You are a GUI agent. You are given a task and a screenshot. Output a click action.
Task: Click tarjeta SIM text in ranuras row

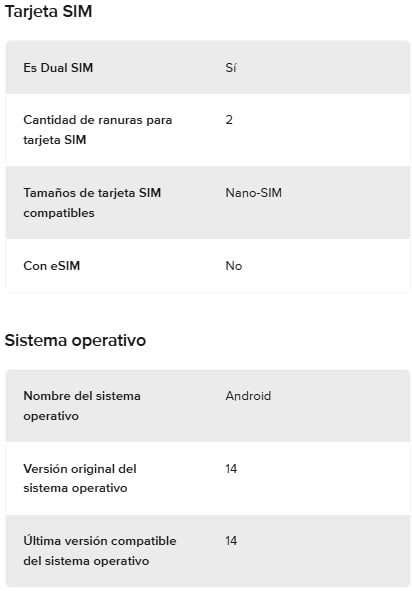pos(55,140)
